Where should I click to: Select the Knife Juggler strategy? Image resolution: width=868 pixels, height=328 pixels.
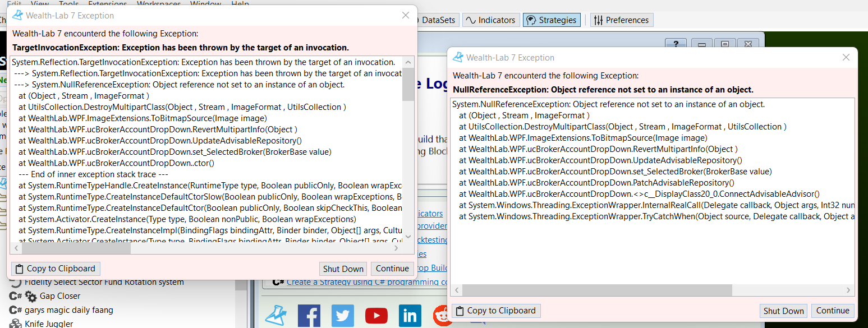tap(48, 324)
